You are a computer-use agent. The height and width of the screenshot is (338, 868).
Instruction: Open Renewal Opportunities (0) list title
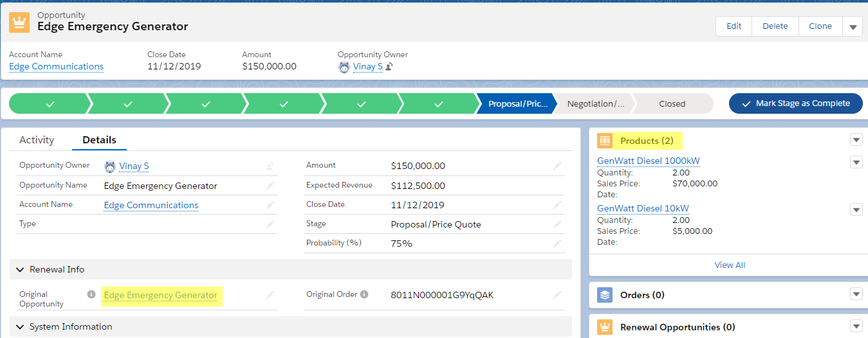(x=678, y=327)
